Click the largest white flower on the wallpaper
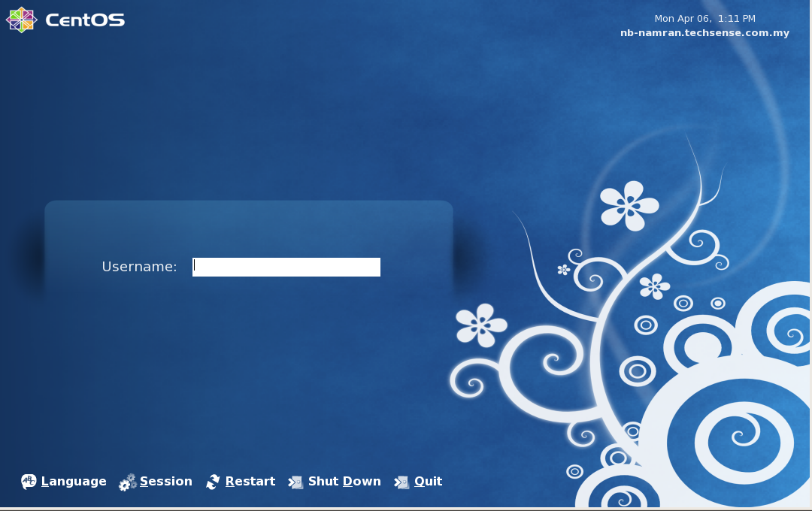 coord(629,205)
